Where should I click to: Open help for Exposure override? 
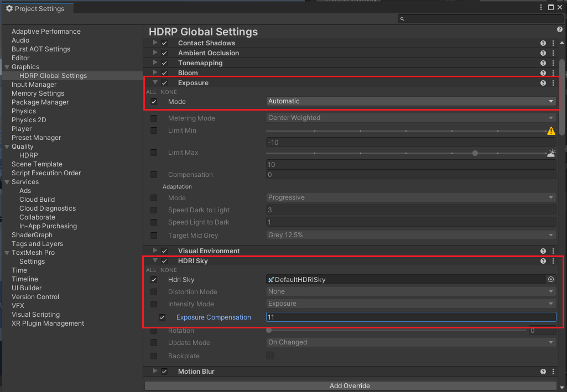[543, 83]
